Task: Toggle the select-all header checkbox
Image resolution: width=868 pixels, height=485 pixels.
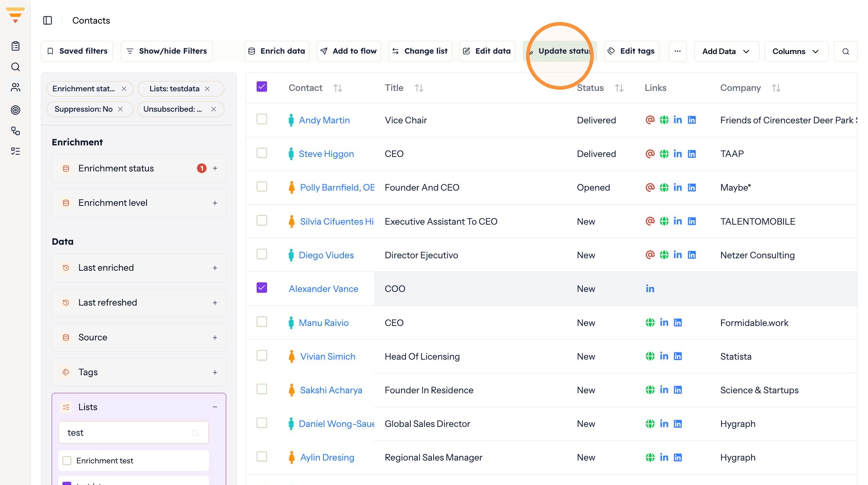Action: point(262,87)
